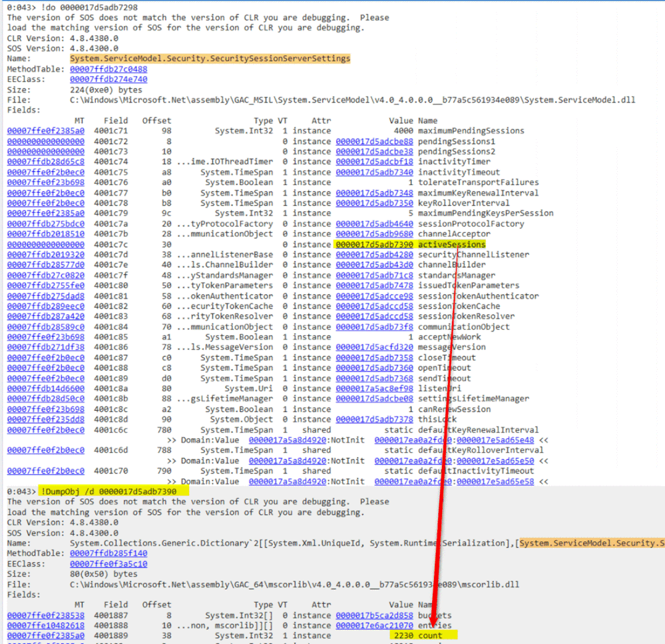Image resolution: width=665 pixels, height=644 pixels.
Task: Open Dictionary MethodTable link 00007ffdb285f140
Action: point(109,553)
